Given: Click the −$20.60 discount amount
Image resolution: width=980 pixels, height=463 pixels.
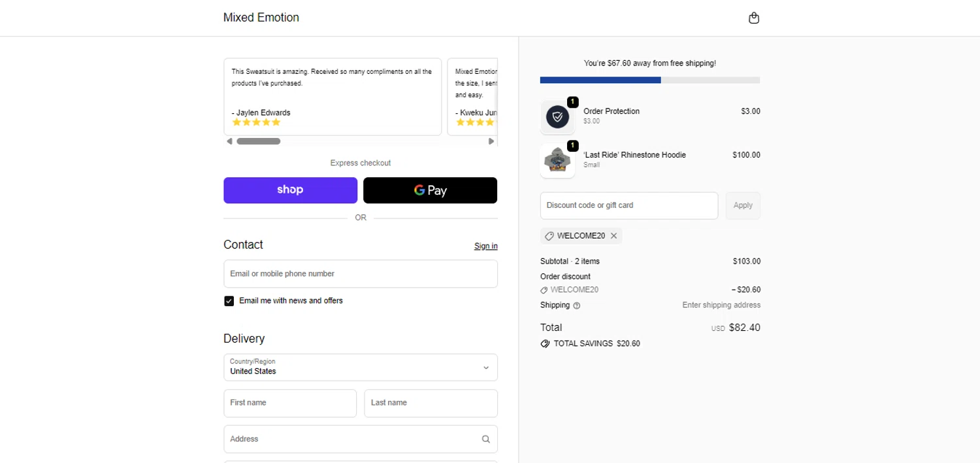Looking at the screenshot, I should [745, 290].
